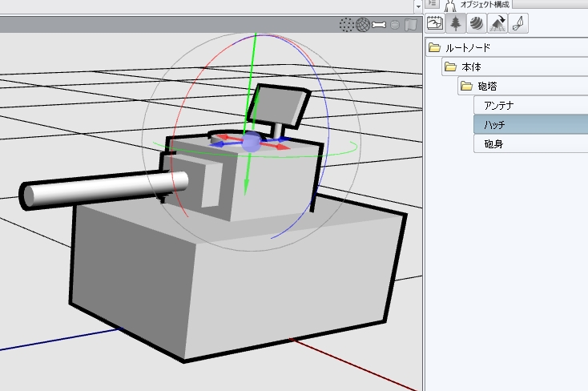Select the アンテナ node in tree

click(499, 106)
